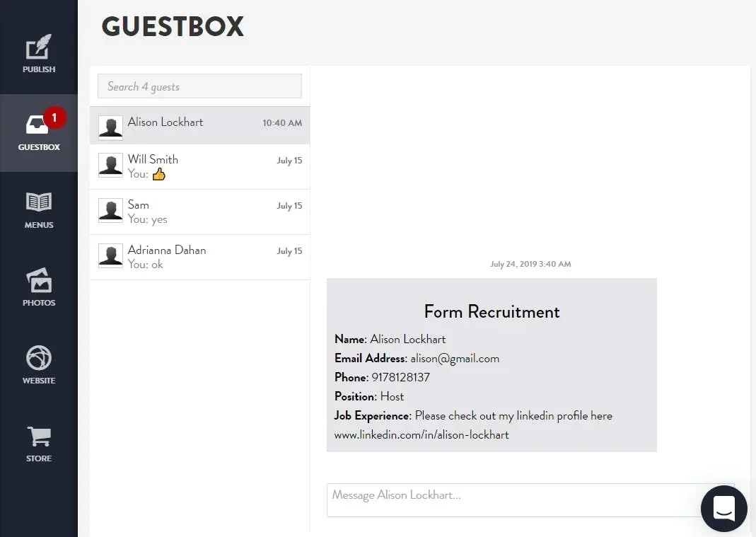Open the Publish section icon
This screenshot has width=756, height=537.
pos(39,46)
